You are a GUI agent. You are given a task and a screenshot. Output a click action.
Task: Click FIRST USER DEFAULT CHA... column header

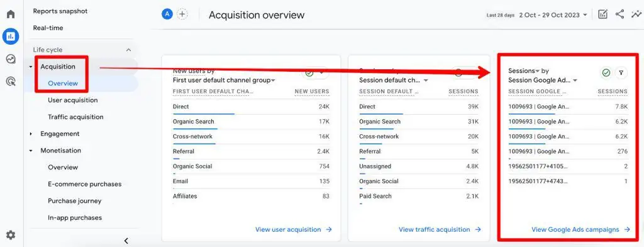tap(213, 91)
